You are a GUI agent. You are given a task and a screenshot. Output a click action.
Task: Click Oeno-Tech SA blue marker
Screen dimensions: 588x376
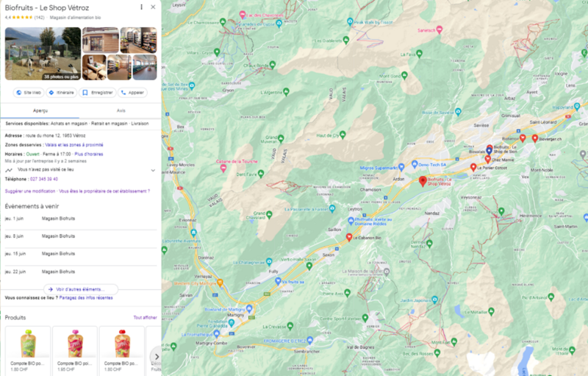(415, 164)
